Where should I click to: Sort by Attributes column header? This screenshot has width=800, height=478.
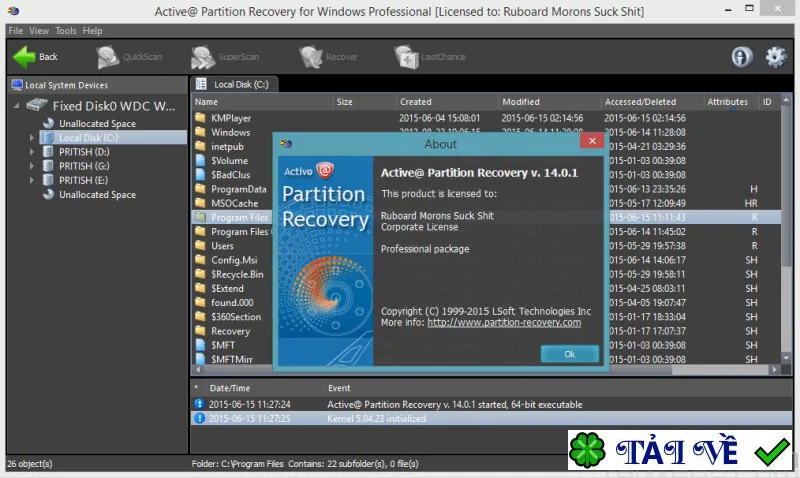point(731,102)
